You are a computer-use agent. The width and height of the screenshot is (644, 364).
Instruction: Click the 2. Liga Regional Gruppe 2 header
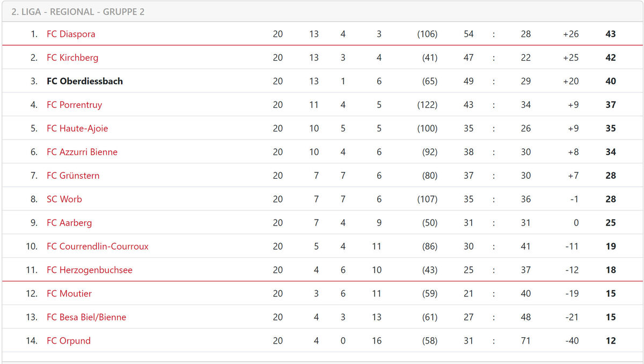click(x=78, y=12)
